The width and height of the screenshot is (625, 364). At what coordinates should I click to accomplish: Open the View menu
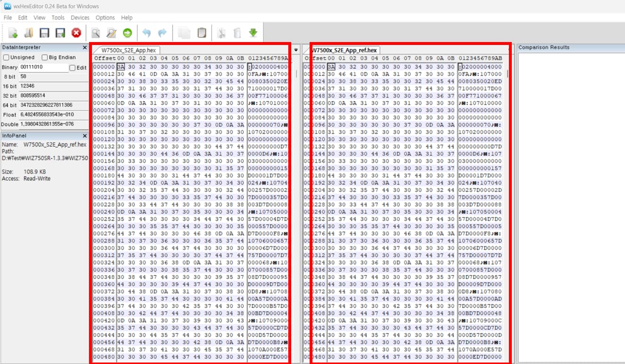coord(39,17)
